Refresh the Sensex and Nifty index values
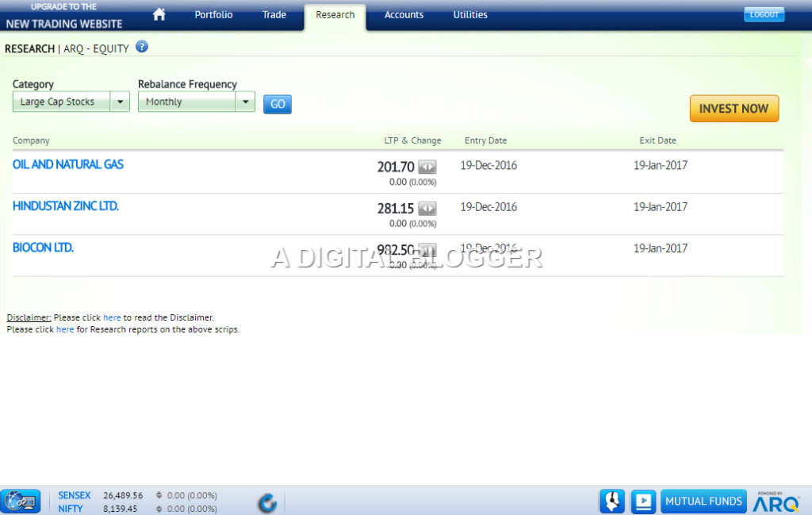 267,502
